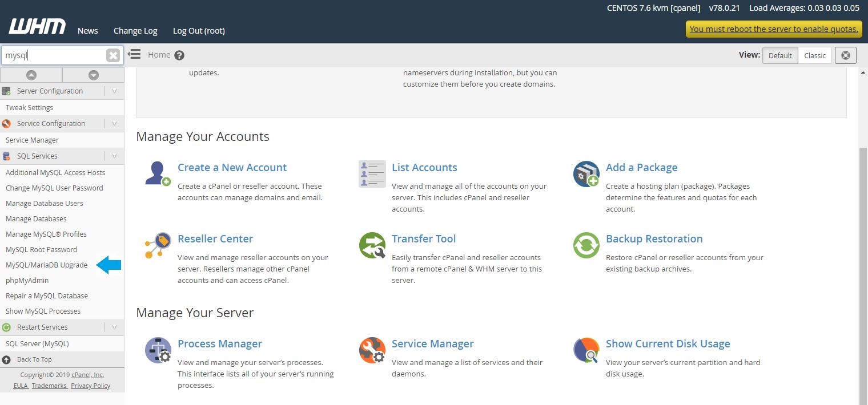This screenshot has height=405, width=868.
Task: Open the EULA footer link
Action: coord(21,386)
